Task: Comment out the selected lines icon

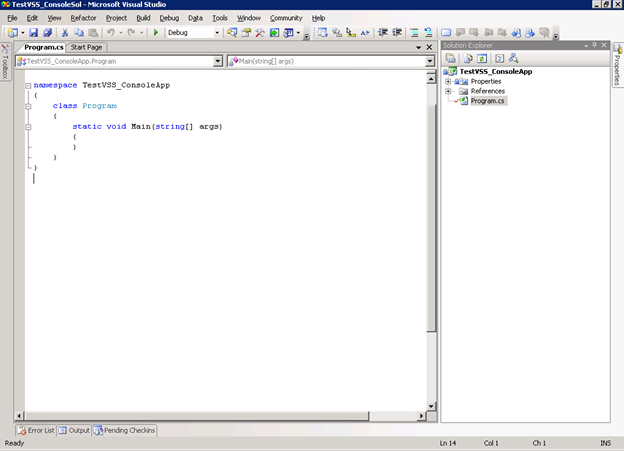Action: 414,33
